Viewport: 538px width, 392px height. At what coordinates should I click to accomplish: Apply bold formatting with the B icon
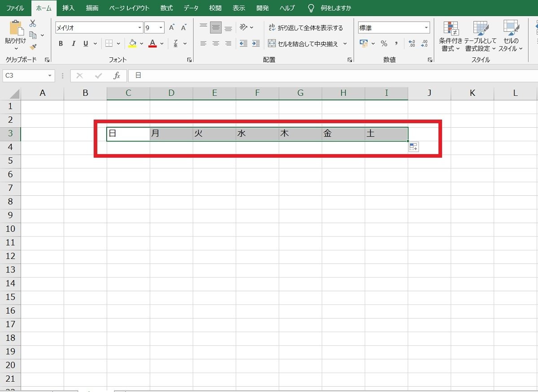[x=61, y=43]
